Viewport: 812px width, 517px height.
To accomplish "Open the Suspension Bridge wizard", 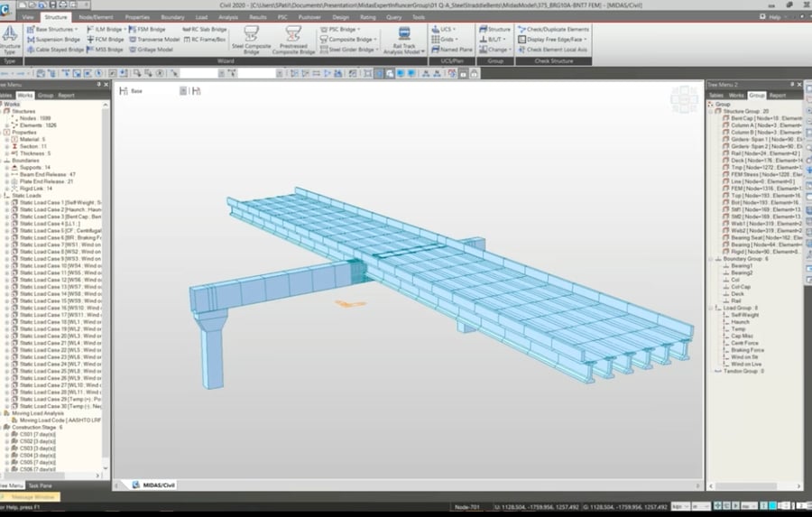I will click(x=53, y=40).
